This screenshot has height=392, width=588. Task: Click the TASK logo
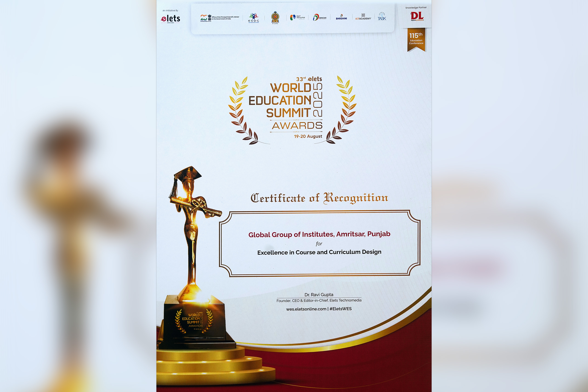(x=382, y=17)
